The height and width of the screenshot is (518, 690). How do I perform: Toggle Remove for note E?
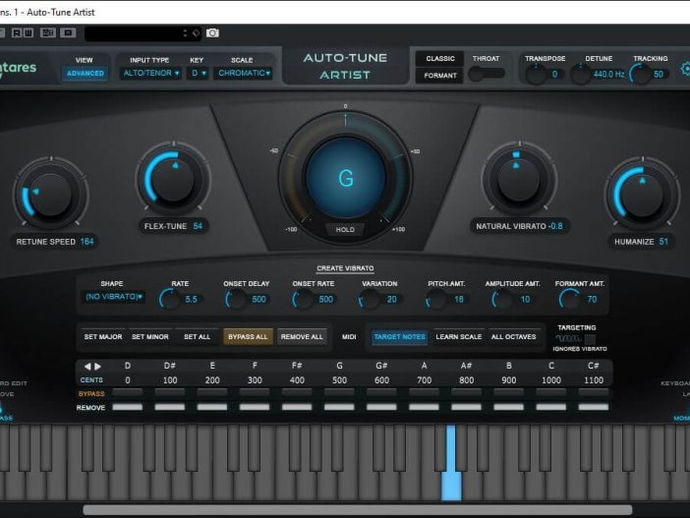tap(212, 407)
